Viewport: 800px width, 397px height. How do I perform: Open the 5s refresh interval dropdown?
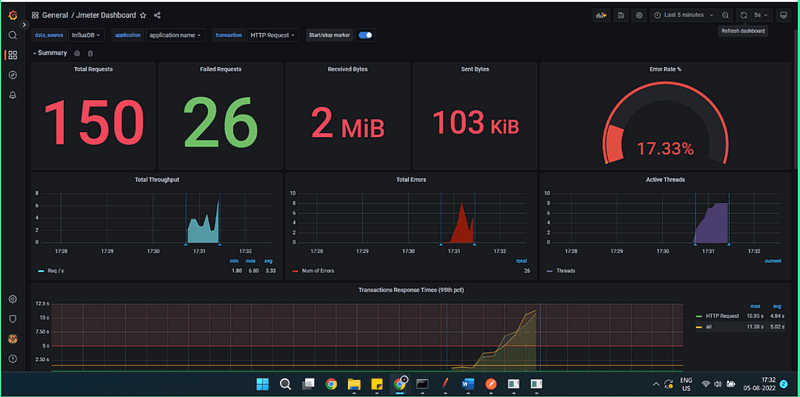[x=761, y=15]
